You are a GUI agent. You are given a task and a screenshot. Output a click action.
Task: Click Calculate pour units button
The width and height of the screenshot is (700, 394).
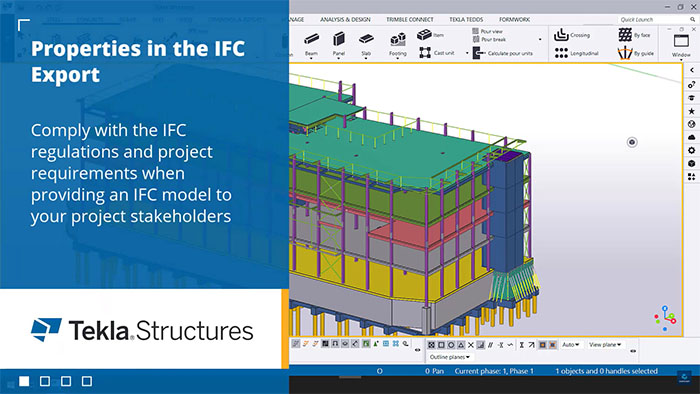[x=502, y=53]
